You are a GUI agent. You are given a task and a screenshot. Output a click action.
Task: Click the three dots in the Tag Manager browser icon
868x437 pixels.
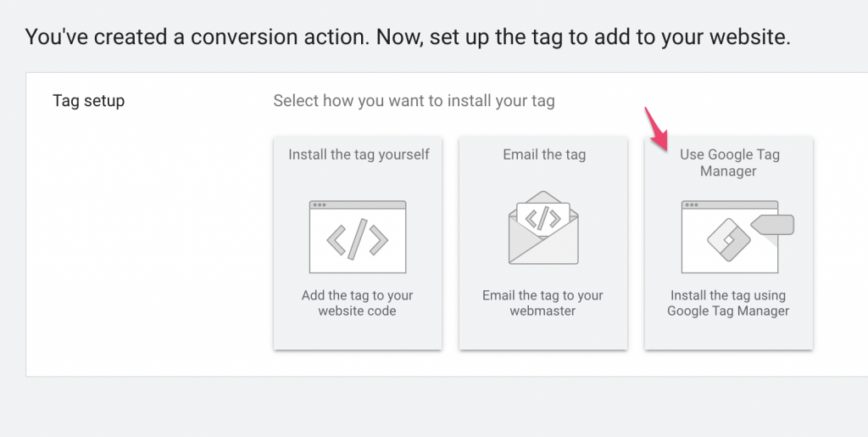692,205
